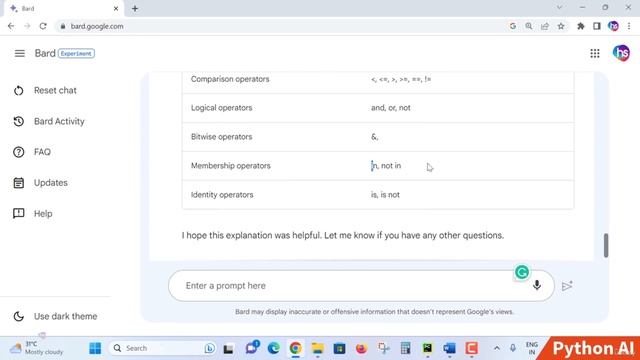Open the Chrome profile avatar in toolbar
This screenshot has width=640, height=360.
(x=613, y=26)
